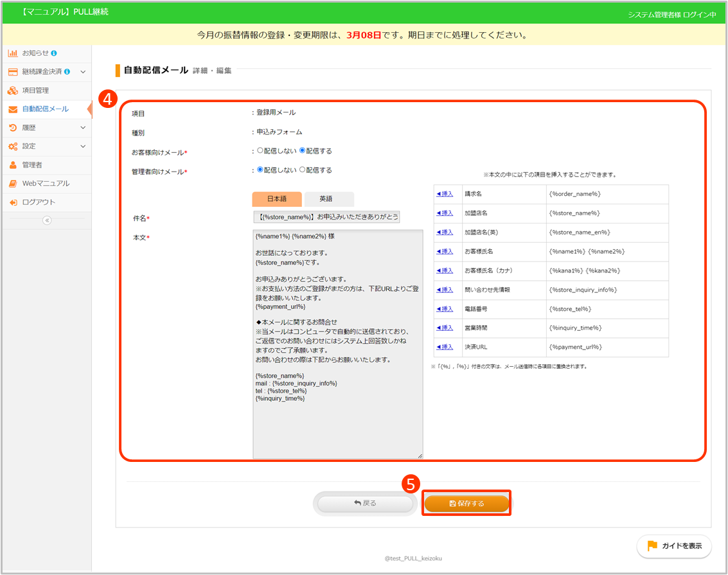Select 配信する for 管理者向けメール

(303, 170)
